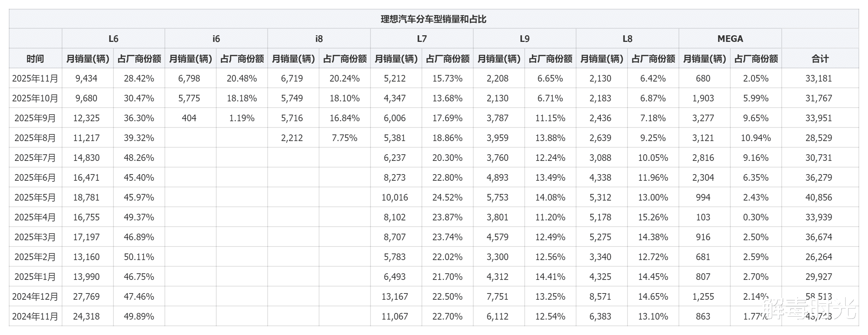868x335 pixels.
Task: Click the 2025年11月 row label
Action: pyautogui.click(x=35, y=78)
